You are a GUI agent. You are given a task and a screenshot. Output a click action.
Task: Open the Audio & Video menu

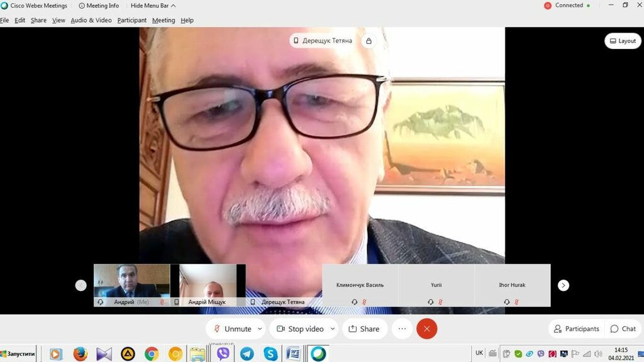click(91, 20)
